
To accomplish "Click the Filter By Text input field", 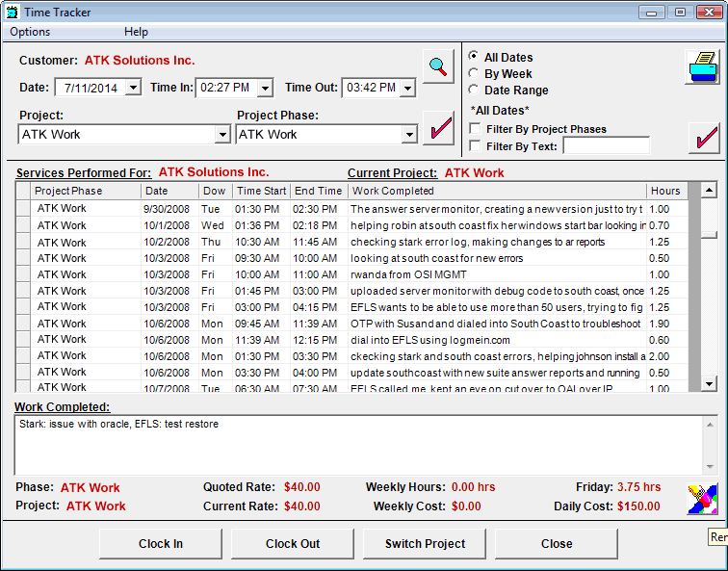I will pyautogui.click(x=607, y=145).
